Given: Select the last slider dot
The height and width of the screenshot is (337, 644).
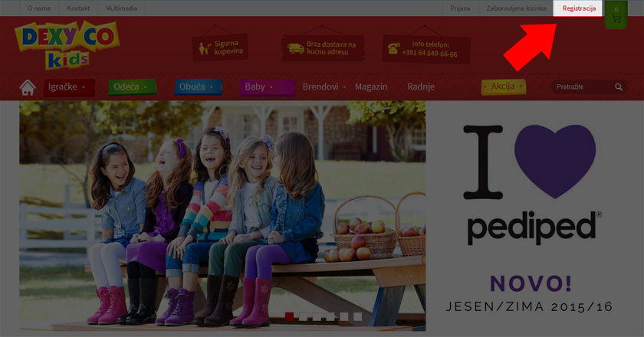Looking at the screenshot, I should point(358,316).
